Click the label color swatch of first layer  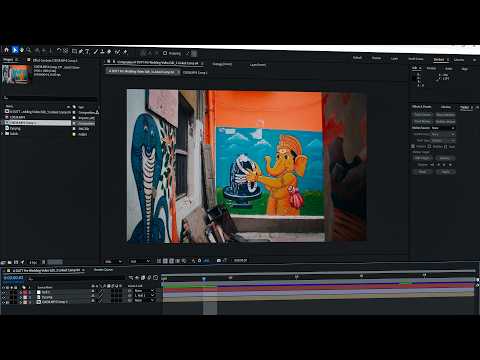click(x=25, y=292)
